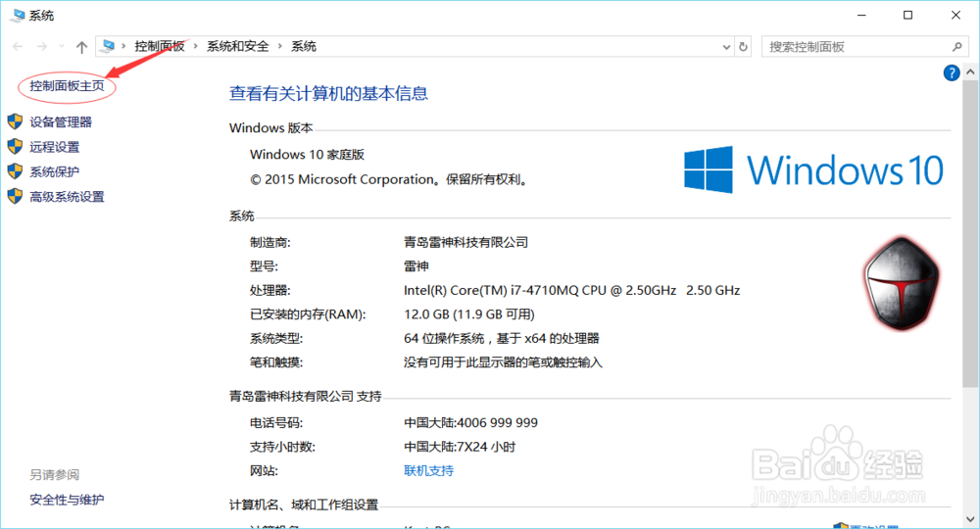Click shield icon beside 设备管理器
The width and height of the screenshot is (980, 529).
click(x=15, y=121)
